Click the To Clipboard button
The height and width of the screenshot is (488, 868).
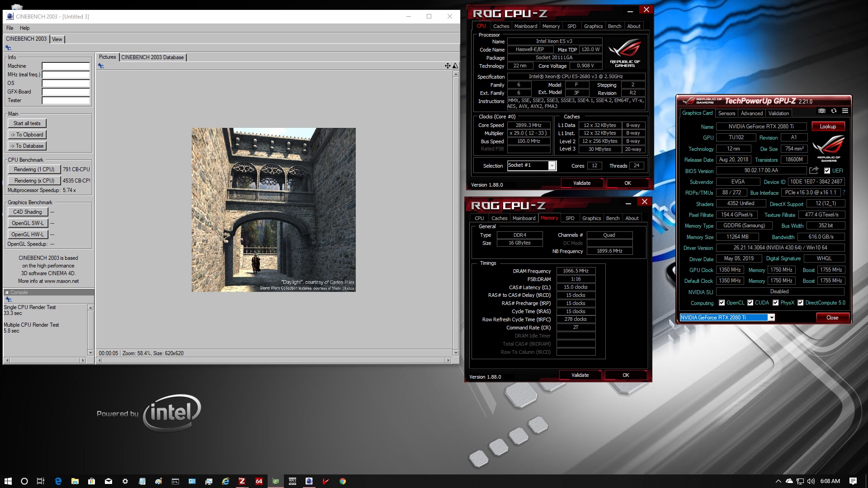[27, 135]
